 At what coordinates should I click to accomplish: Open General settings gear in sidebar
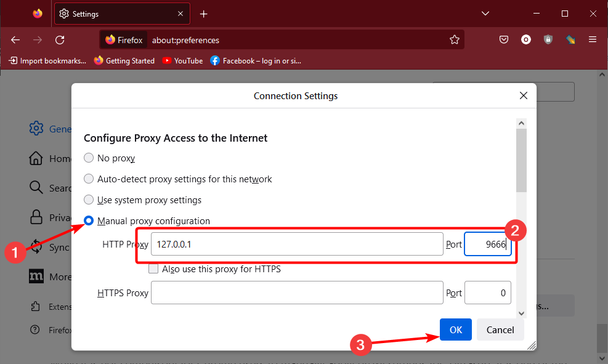tap(36, 128)
